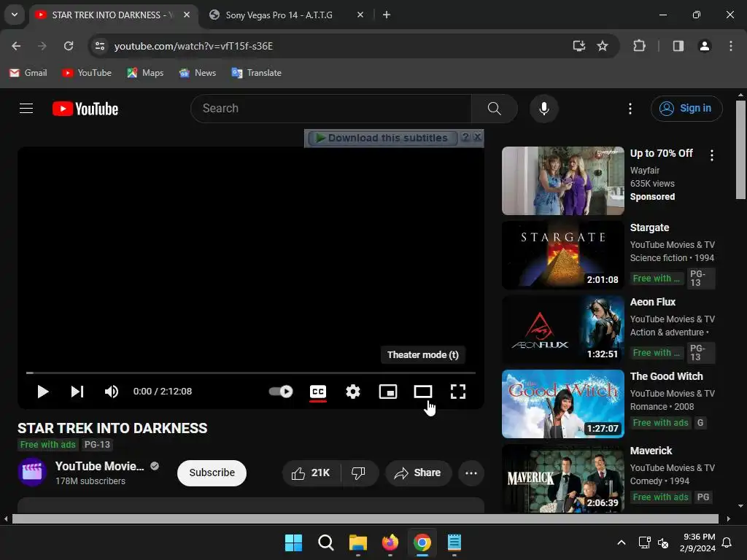This screenshot has width=747, height=560.
Task: Open Chrome profile icon
Action: click(x=704, y=46)
